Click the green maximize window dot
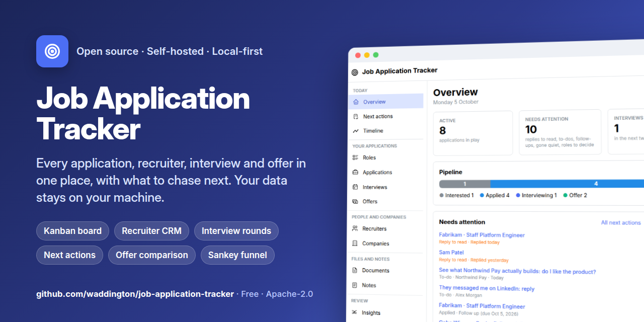 [x=375, y=55]
